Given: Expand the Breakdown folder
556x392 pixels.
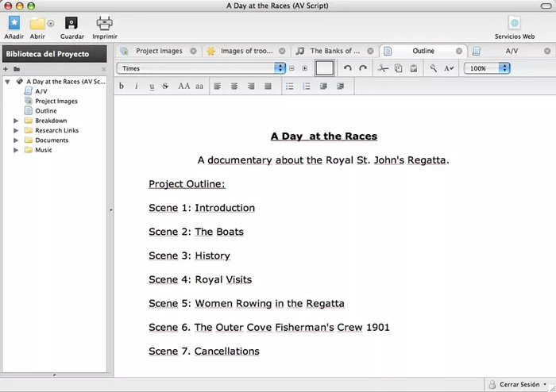Looking at the screenshot, I should tap(16, 121).
